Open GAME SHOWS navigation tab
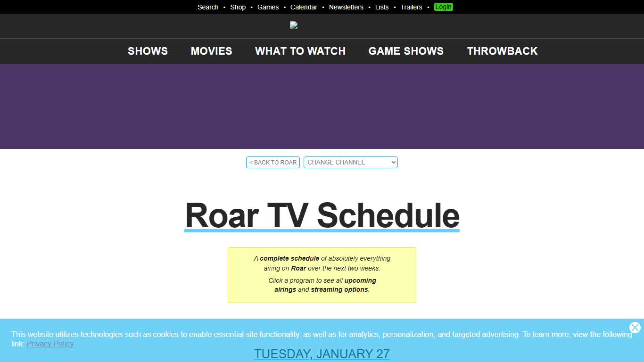644x362 pixels. click(x=406, y=51)
